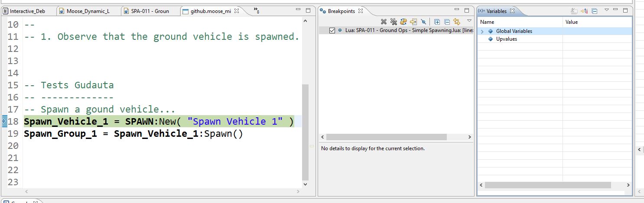Toggle Link with Debug View icon
Screen dimensions: 644x203
tap(457, 22)
